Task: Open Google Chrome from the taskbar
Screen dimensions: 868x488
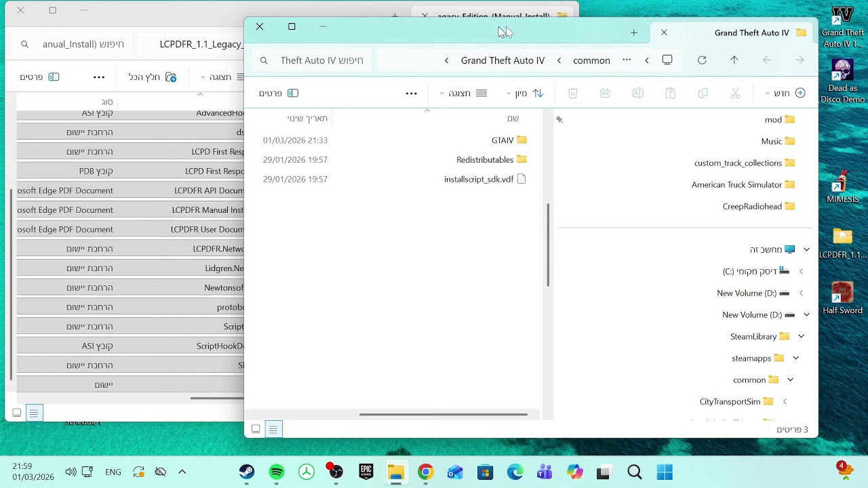Action: point(426,472)
